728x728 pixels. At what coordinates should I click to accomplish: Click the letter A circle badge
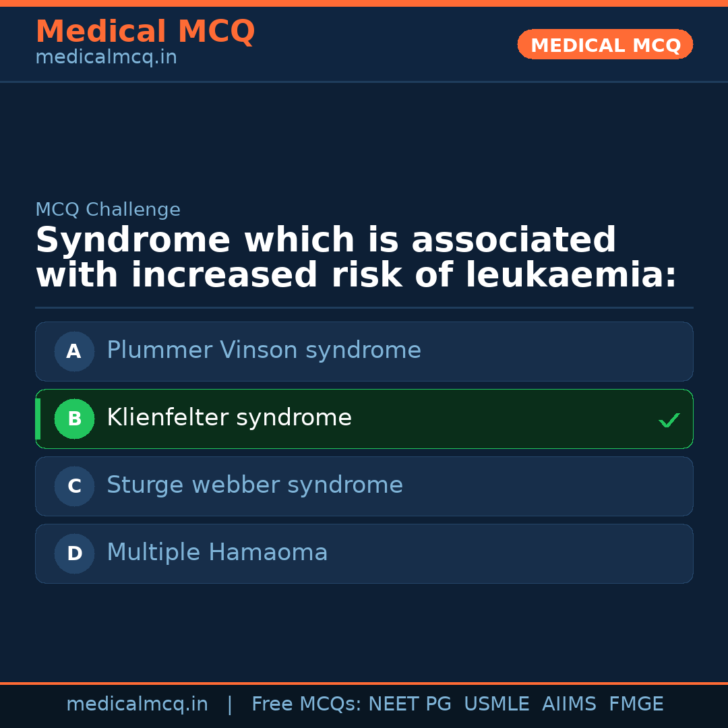74,351
